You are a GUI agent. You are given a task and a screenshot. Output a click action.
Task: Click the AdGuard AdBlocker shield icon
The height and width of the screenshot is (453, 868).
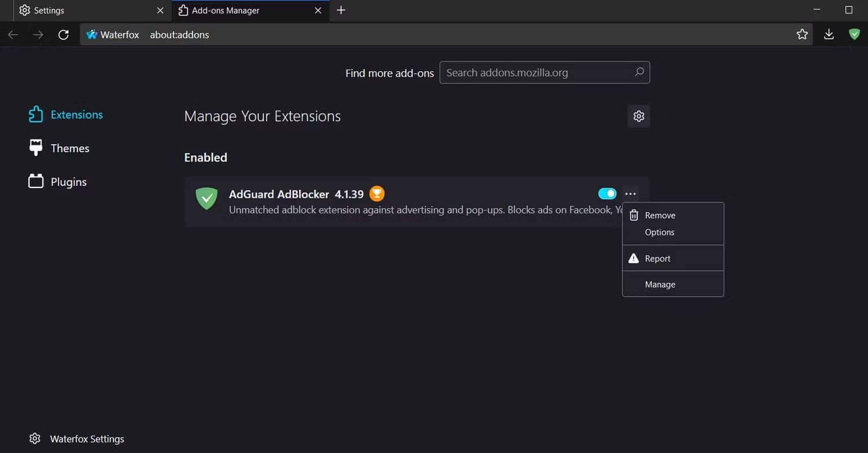coord(206,198)
